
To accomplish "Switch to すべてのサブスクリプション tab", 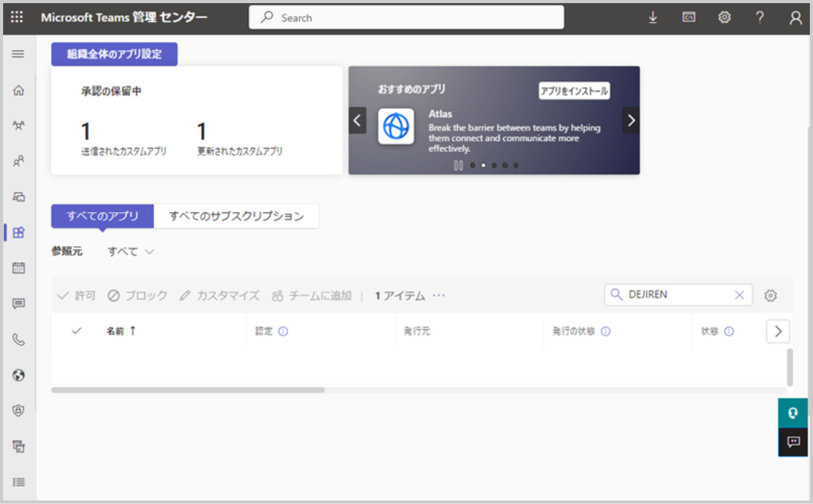I will pyautogui.click(x=236, y=216).
